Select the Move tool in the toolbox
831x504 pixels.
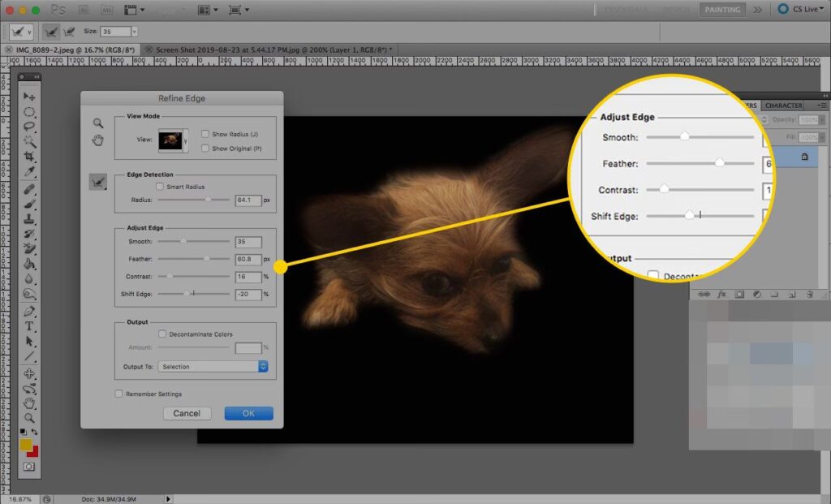pos(29,97)
